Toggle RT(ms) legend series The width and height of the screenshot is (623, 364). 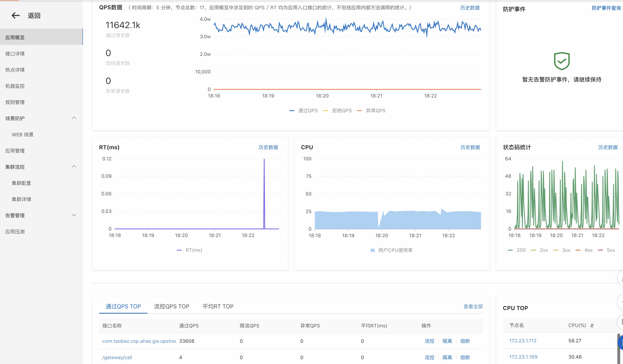(189, 250)
